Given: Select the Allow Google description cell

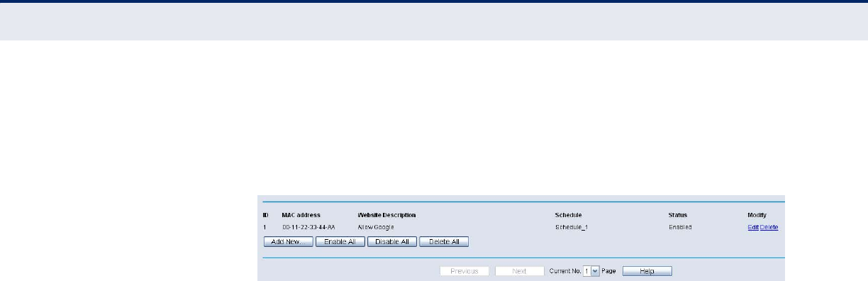Looking at the screenshot, I should coord(376,227).
